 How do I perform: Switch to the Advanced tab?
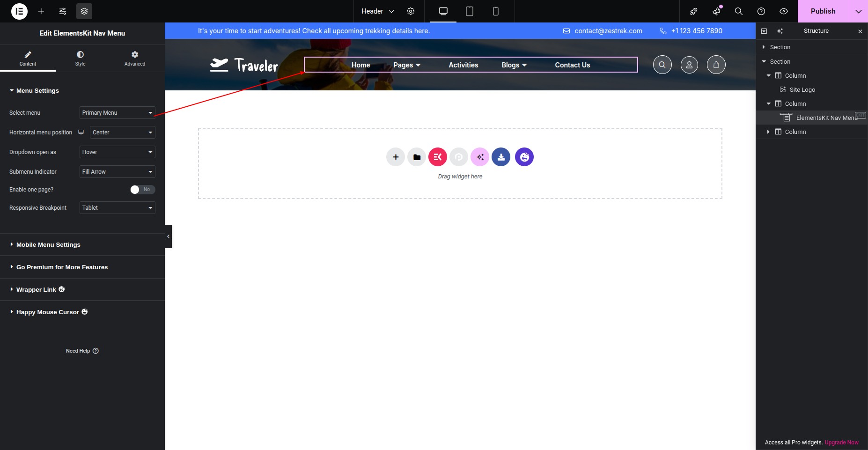[x=135, y=58]
